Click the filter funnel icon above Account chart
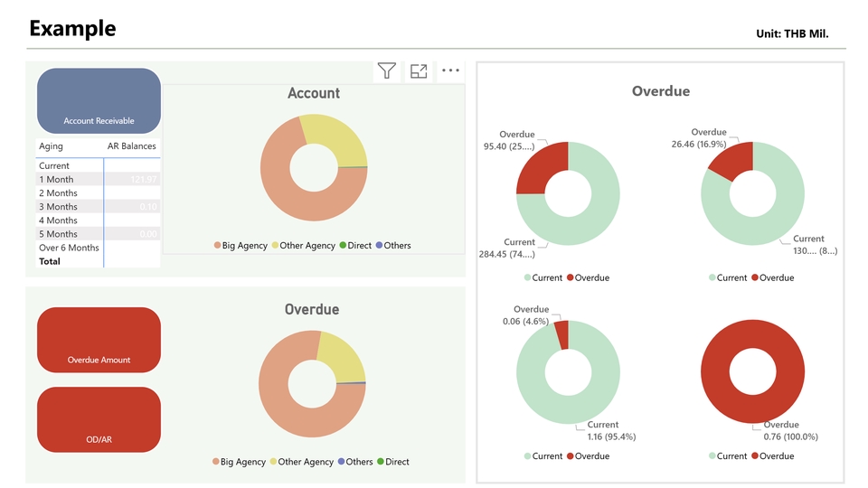The image size is (868, 488). (x=387, y=70)
